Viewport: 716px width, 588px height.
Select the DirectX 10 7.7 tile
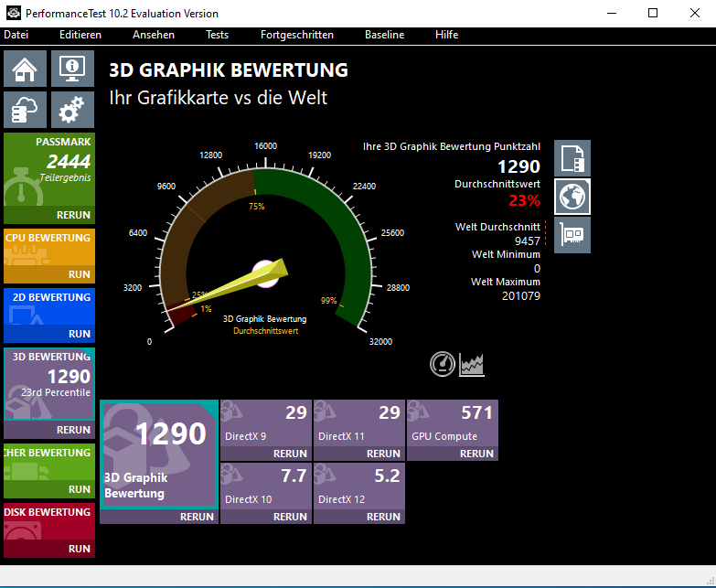point(266,486)
